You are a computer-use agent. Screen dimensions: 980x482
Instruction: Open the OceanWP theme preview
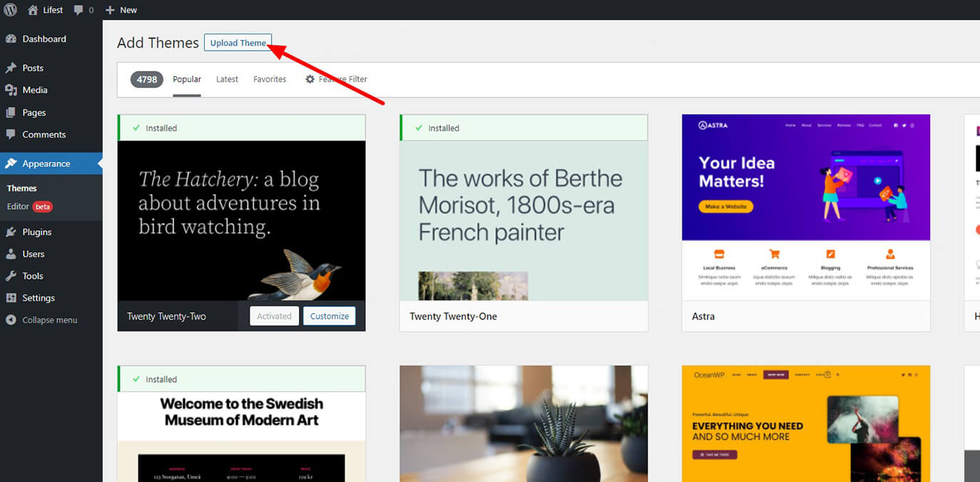click(x=806, y=424)
